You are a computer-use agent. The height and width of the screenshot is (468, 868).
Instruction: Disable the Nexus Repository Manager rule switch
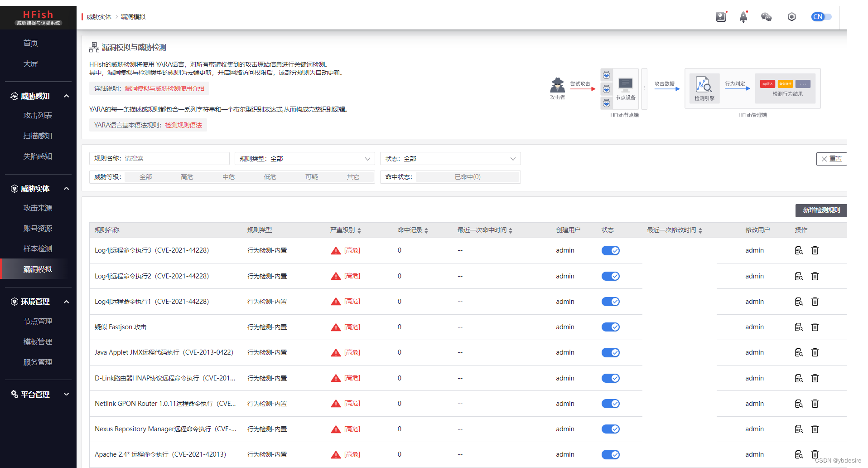point(610,429)
